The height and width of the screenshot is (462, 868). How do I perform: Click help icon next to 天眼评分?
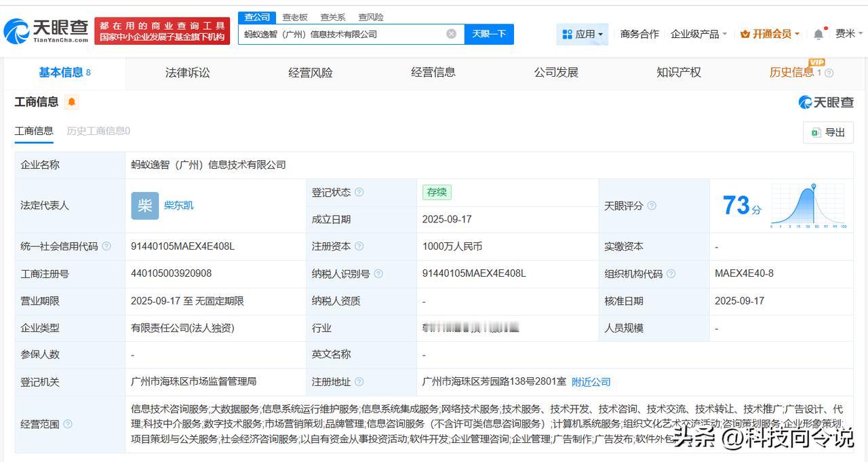pyautogui.click(x=652, y=206)
